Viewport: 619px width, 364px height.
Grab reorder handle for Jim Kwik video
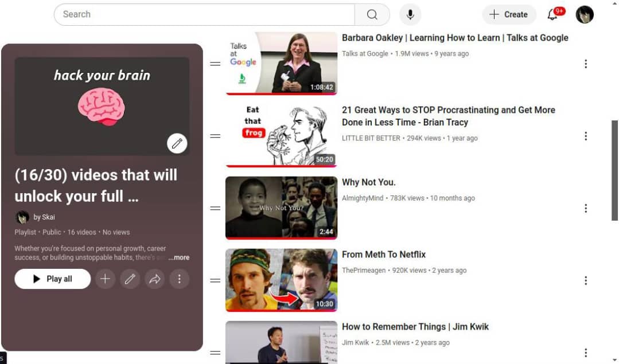(x=215, y=353)
